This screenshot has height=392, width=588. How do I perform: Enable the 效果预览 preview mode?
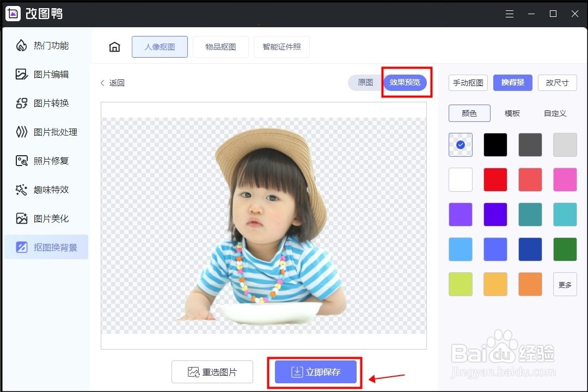tap(406, 82)
